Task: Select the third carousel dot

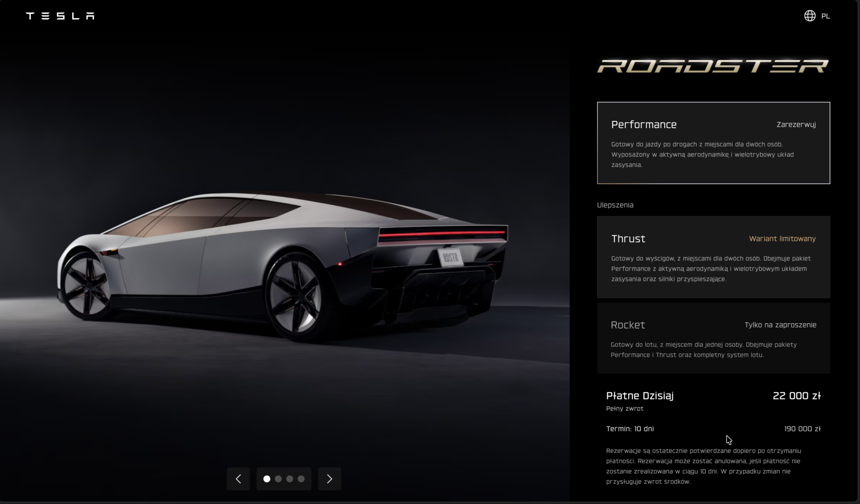Action: coord(290,479)
